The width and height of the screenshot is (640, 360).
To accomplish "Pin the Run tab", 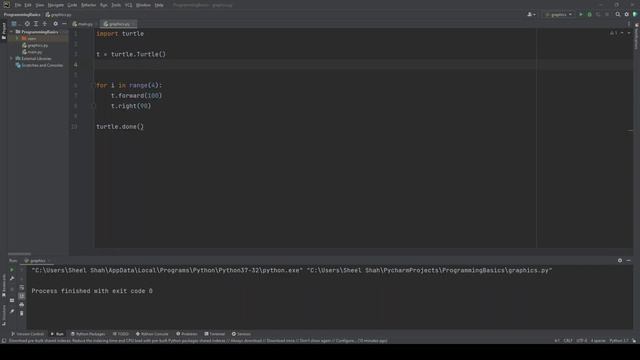I will tap(12, 311).
